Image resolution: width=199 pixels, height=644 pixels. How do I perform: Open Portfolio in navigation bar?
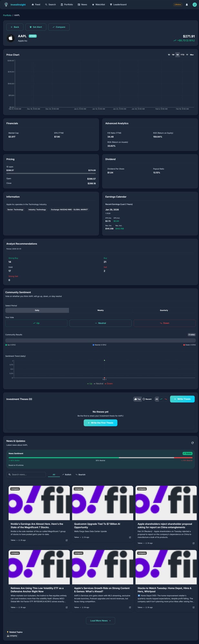(x=67, y=5)
